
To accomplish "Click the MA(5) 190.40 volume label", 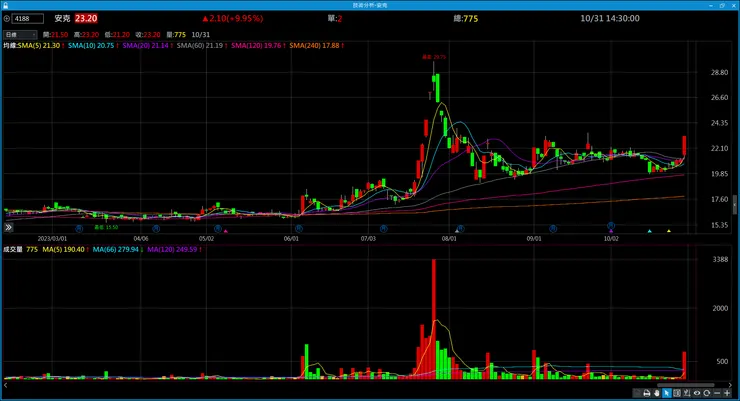I will (66, 249).
